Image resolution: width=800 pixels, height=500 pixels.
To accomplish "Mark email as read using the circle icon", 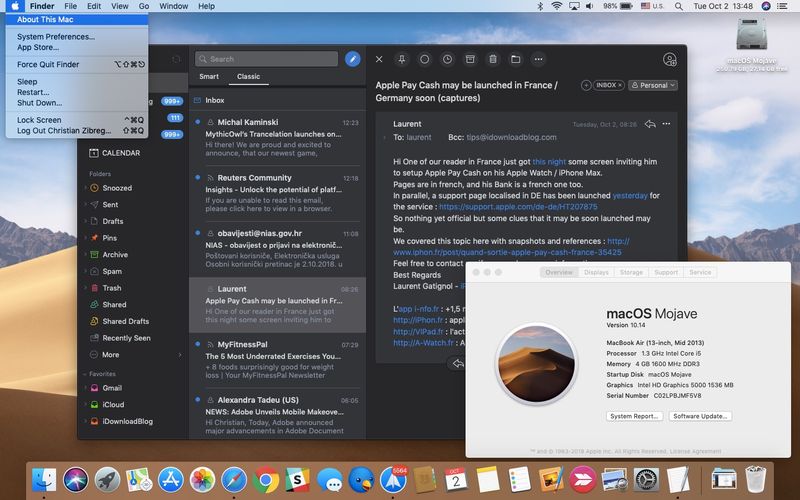I will point(424,59).
